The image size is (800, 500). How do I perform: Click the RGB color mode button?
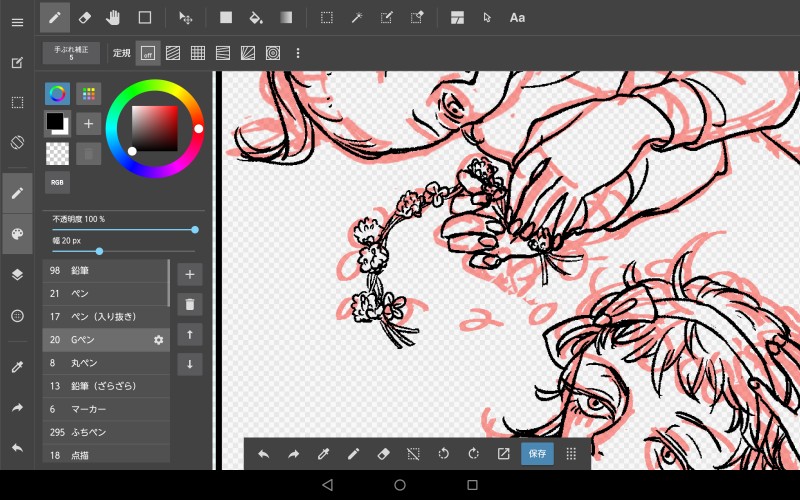pos(57,183)
